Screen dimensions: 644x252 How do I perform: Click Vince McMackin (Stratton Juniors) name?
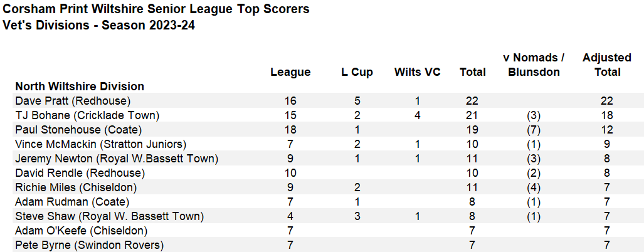(x=100, y=144)
